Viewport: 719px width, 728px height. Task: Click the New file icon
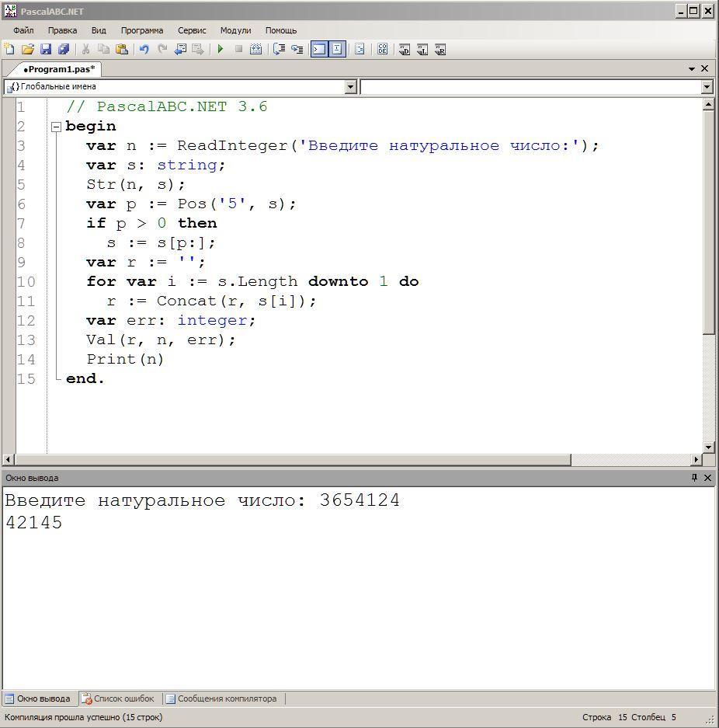coord(9,49)
